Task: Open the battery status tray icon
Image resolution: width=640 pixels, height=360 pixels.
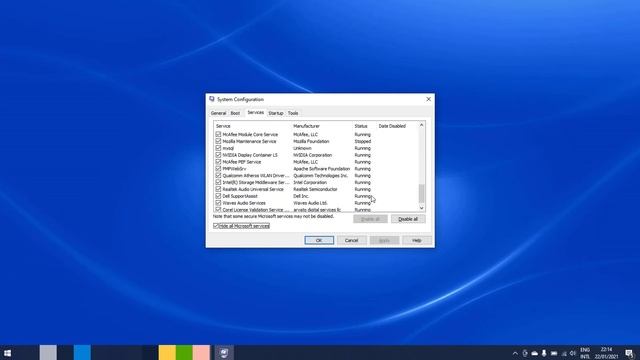Action: [x=554, y=353]
